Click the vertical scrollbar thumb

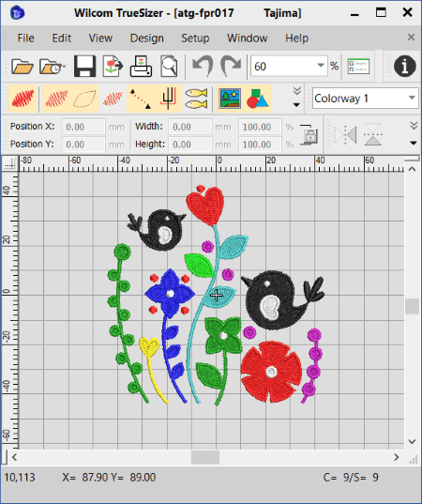(413, 306)
